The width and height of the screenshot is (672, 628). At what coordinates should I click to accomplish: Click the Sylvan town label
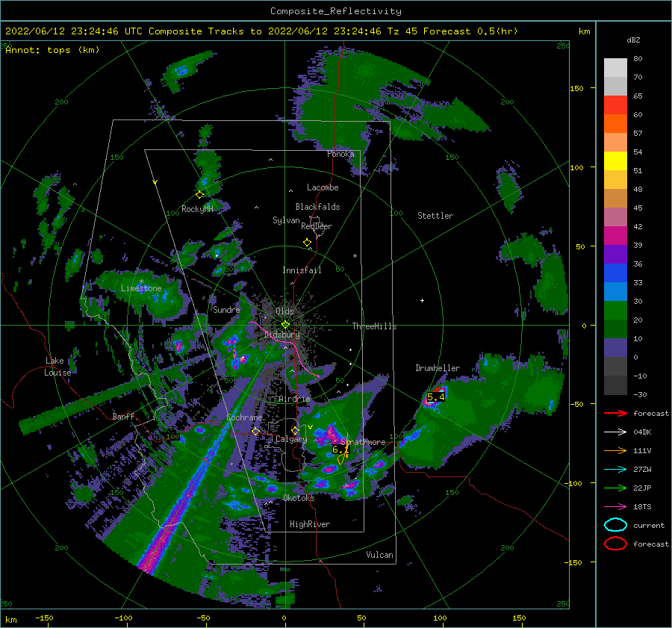[286, 220]
